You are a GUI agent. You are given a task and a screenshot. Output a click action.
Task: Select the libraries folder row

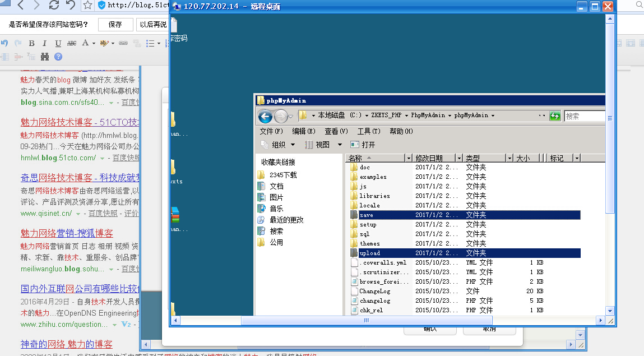coord(465,196)
